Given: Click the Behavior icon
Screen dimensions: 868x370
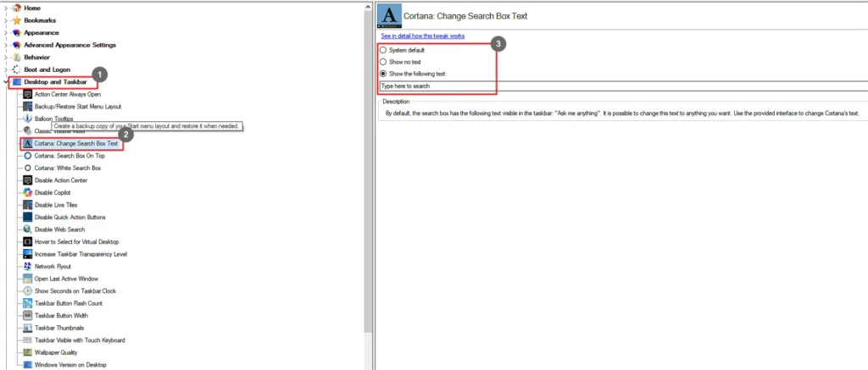Looking at the screenshot, I should 17,57.
